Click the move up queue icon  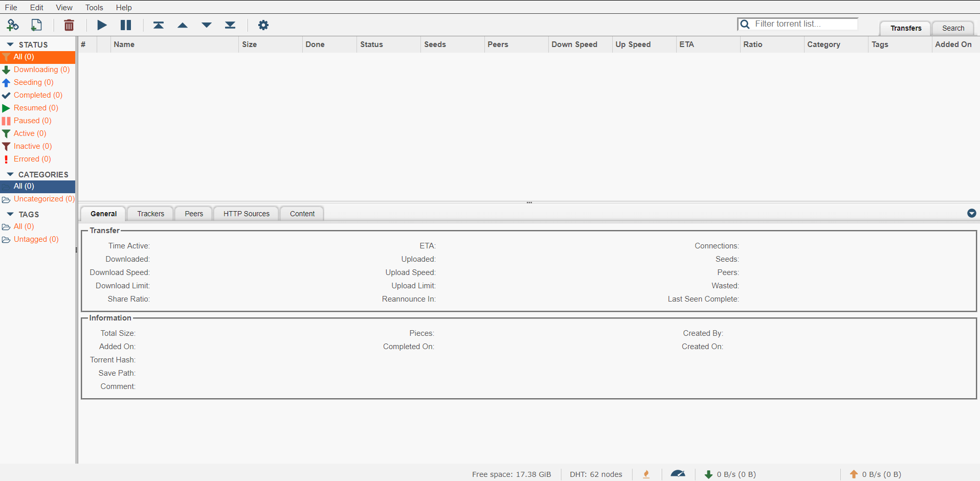click(183, 25)
